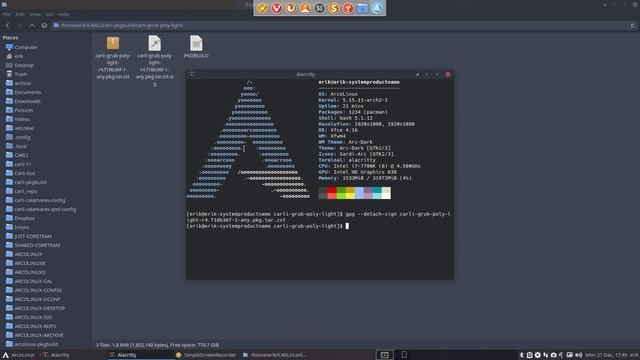The image size is (640, 360).
Task: Launch the red Y dock icon
Action: tap(348, 8)
